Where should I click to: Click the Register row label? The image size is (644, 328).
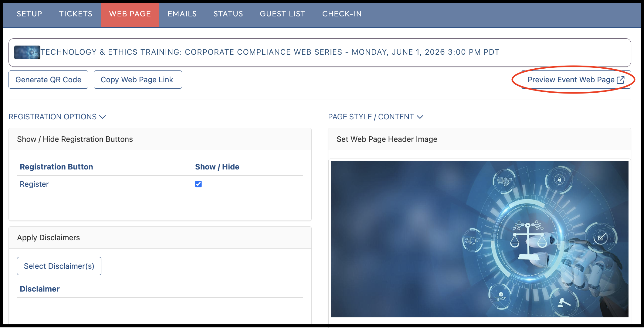click(34, 184)
